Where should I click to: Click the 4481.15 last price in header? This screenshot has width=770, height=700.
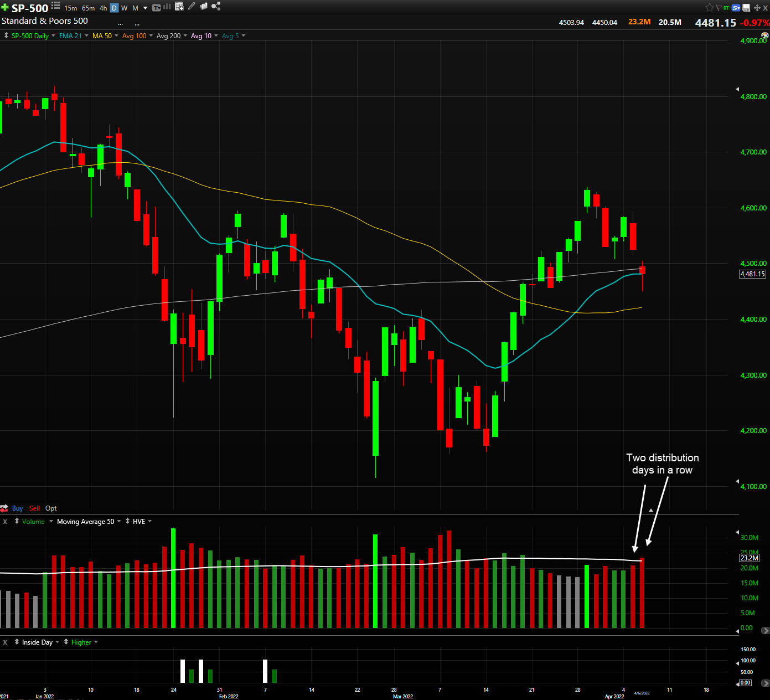[x=716, y=23]
